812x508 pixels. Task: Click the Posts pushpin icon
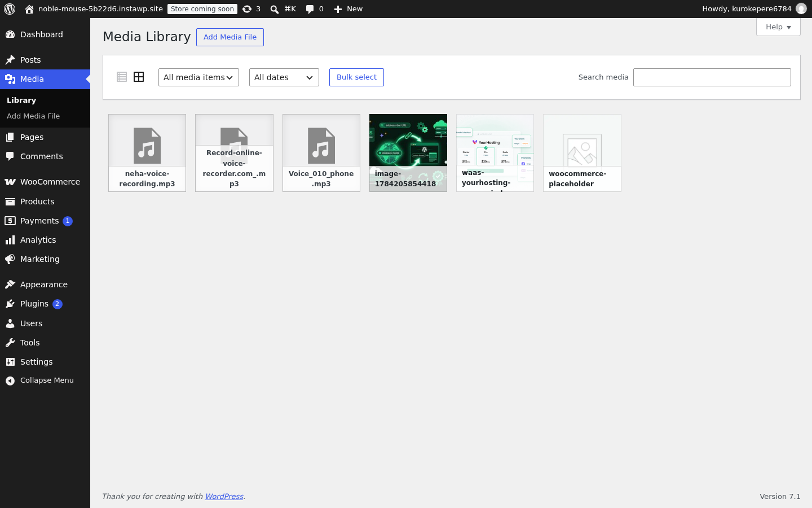coord(10,60)
